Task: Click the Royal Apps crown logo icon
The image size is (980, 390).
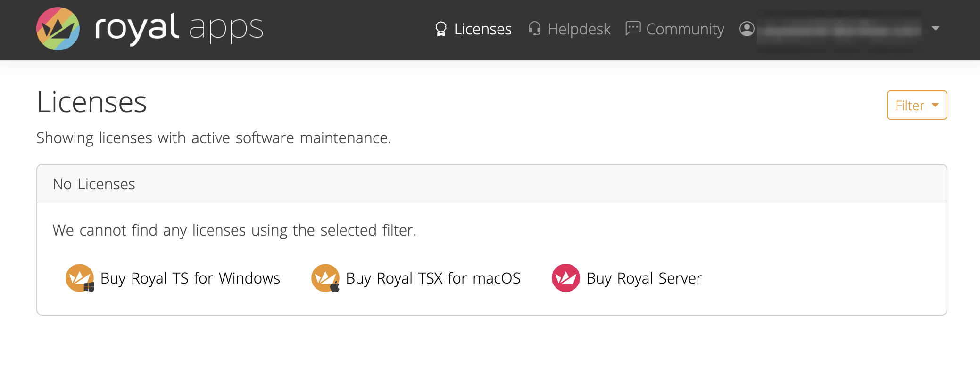Action: [58, 29]
